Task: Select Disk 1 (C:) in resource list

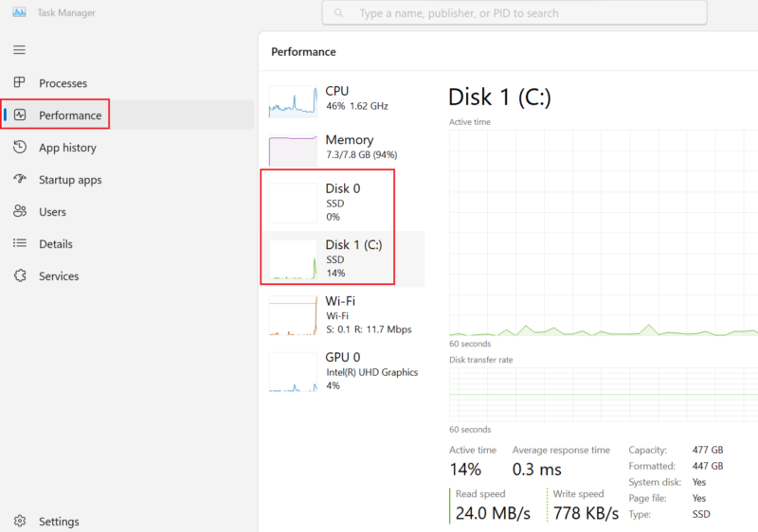Action: click(x=342, y=259)
